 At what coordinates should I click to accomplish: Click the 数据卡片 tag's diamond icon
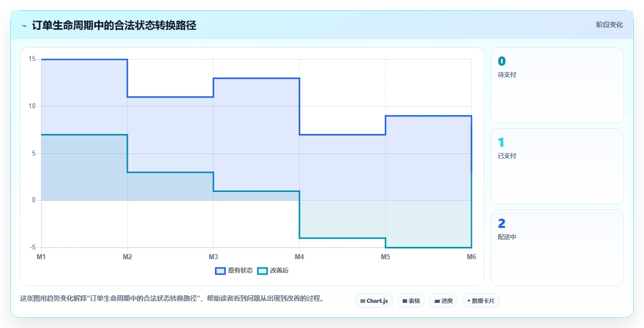pyautogui.click(x=469, y=301)
